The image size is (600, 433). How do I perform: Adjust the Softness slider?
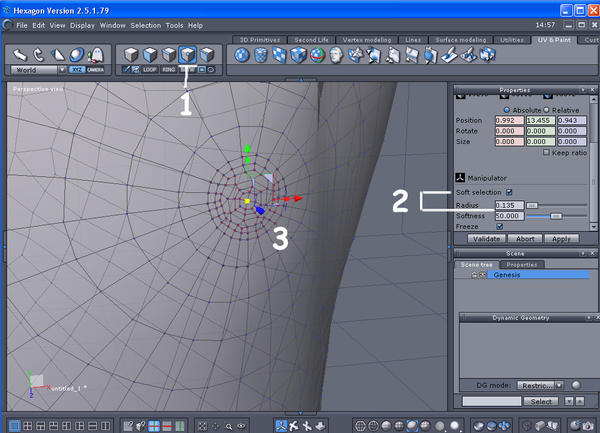555,215
